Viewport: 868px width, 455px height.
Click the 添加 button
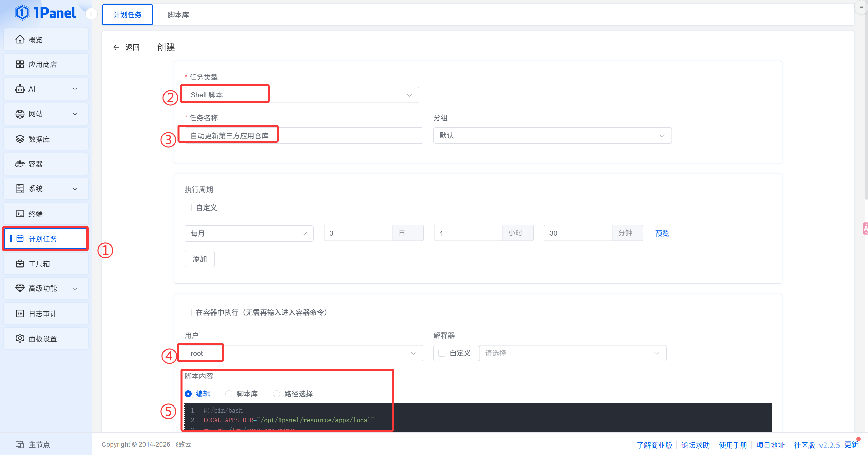(199, 259)
